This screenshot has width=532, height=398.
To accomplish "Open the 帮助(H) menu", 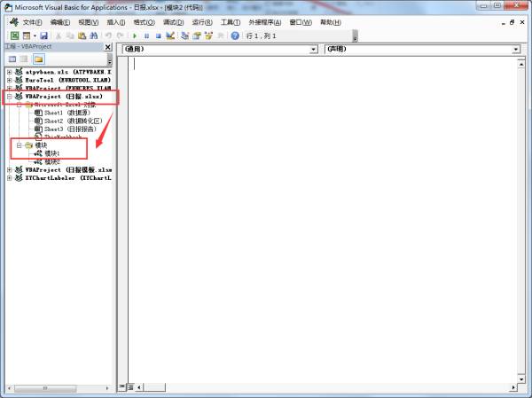I will point(331,22).
